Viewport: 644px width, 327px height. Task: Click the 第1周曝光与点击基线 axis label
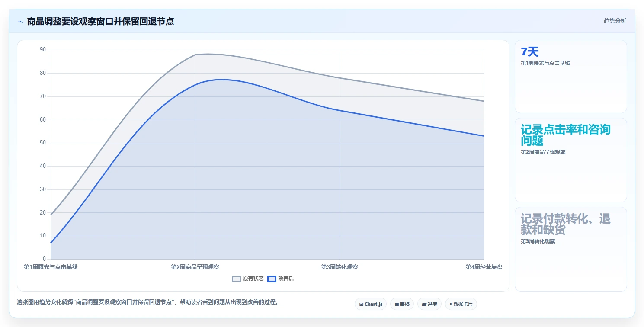[51, 267]
